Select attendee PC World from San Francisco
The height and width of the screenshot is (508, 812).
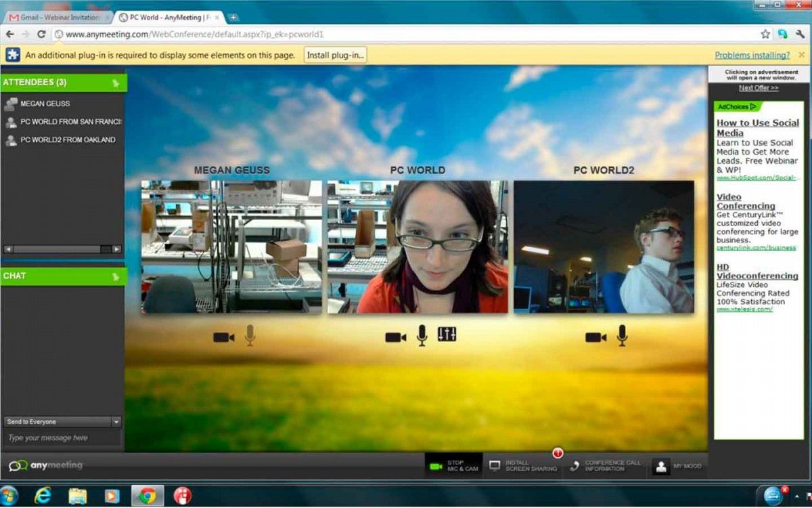[x=71, y=122]
